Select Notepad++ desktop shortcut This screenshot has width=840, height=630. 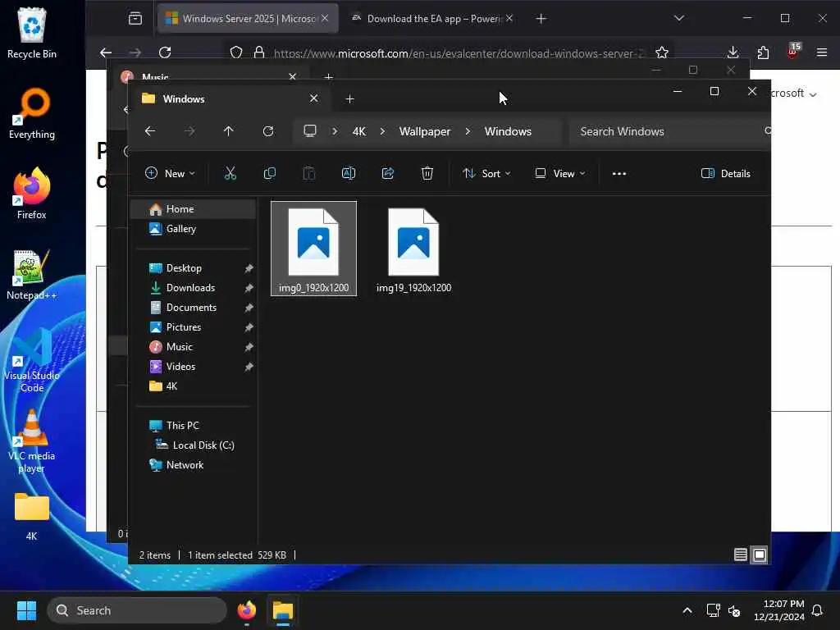tap(32, 275)
